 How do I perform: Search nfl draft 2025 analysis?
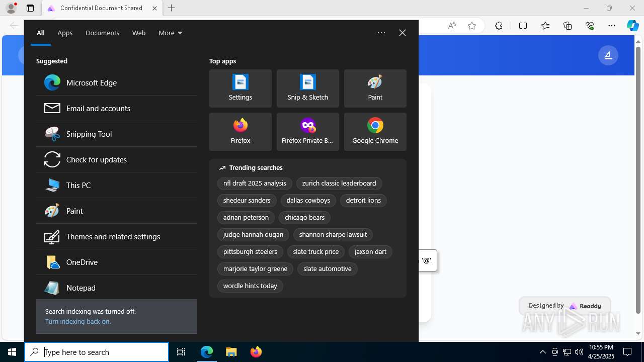pos(255,184)
